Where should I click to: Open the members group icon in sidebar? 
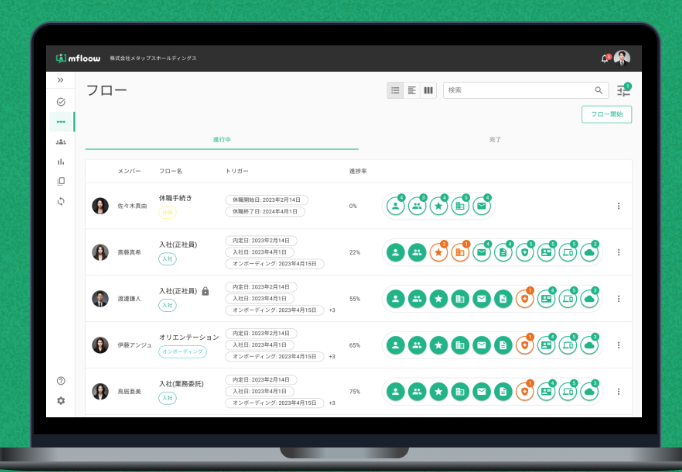[x=61, y=142]
